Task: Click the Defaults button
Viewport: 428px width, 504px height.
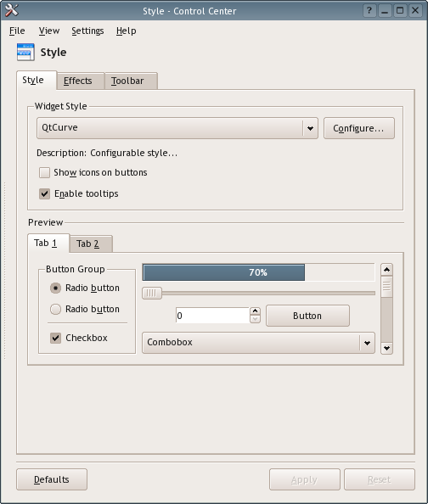Action: [x=52, y=479]
